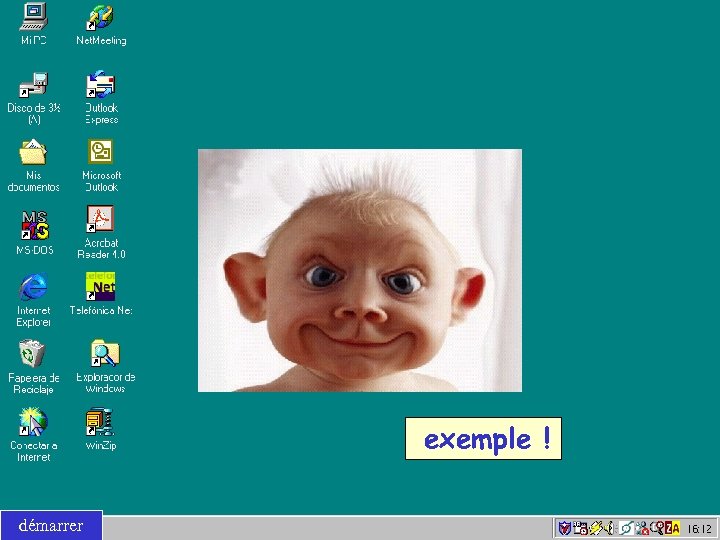Click the 16:12 system clock
Viewport: 720px width, 540px height.
click(x=700, y=529)
